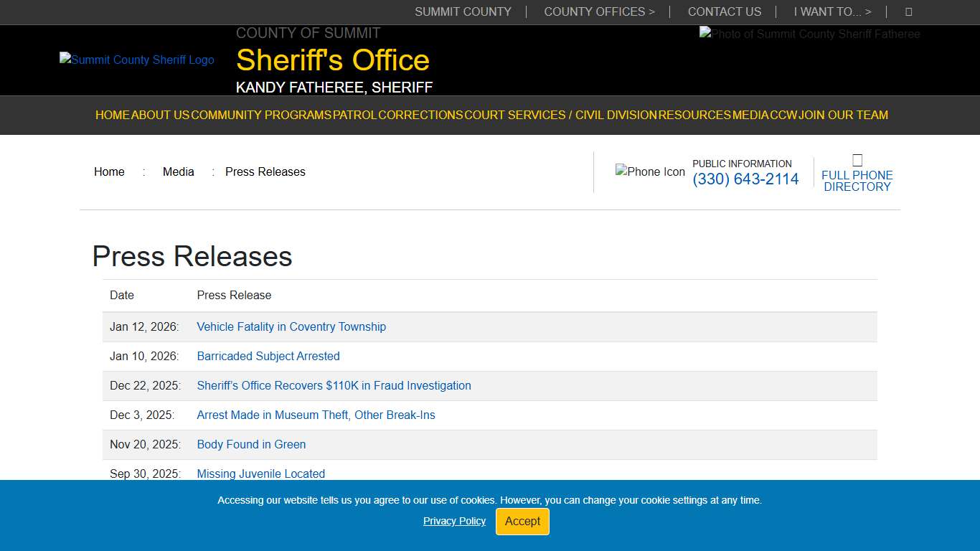Click the Summit County Sheriff logo
The image size is (980, 551).
pos(136,60)
